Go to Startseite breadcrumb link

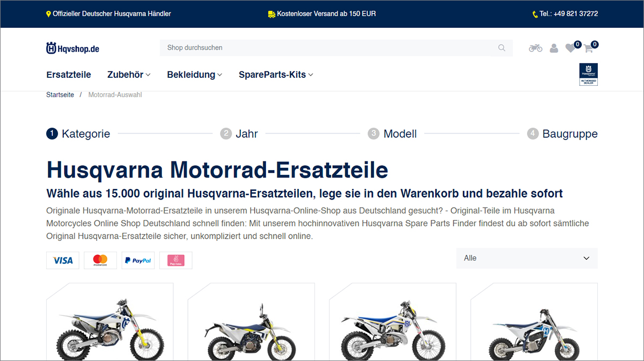point(60,95)
